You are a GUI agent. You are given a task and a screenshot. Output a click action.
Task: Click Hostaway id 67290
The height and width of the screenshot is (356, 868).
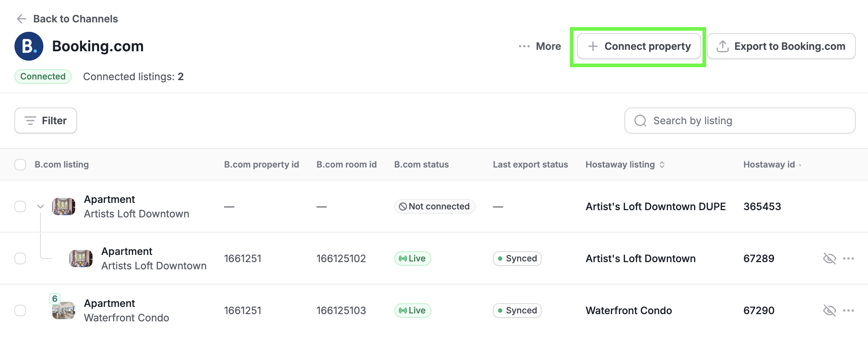point(759,311)
